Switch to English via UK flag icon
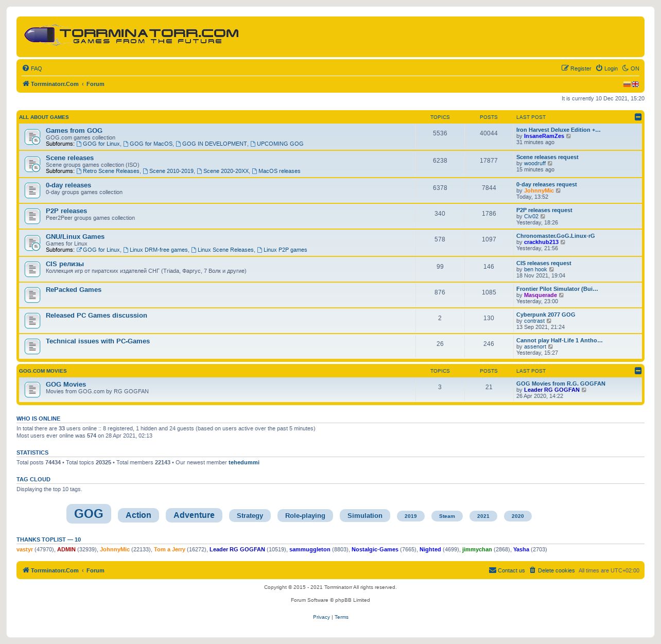Viewport: 661px width, 644px height. click(x=635, y=84)
